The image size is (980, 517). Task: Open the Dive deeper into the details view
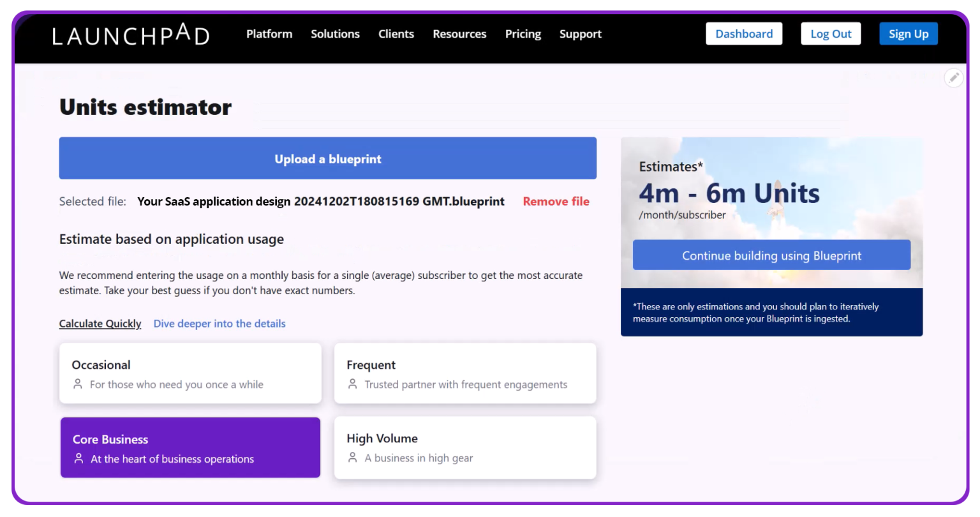pos(219,324)
